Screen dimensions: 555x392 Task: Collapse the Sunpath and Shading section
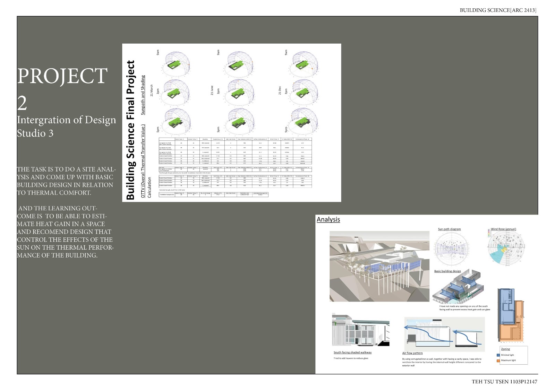click(143, 94)
